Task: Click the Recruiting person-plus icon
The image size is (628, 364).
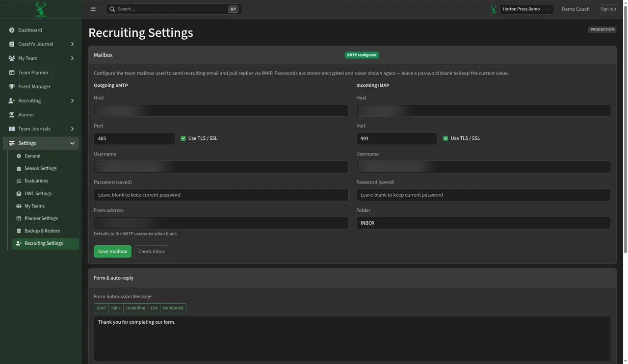Action: (12, 101)
